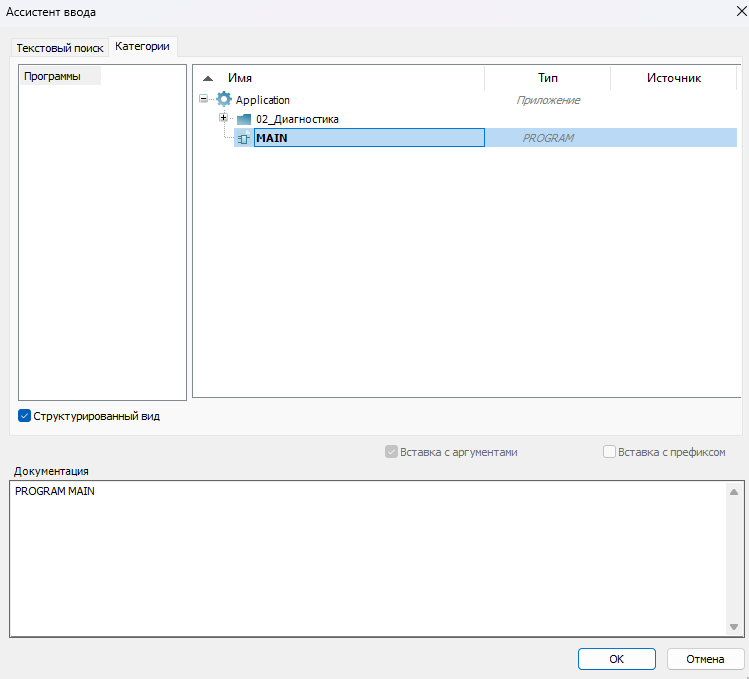Screen dimensions: 749x679
Task: Click the Application gear icon
Action: click(x=224, y=100)
